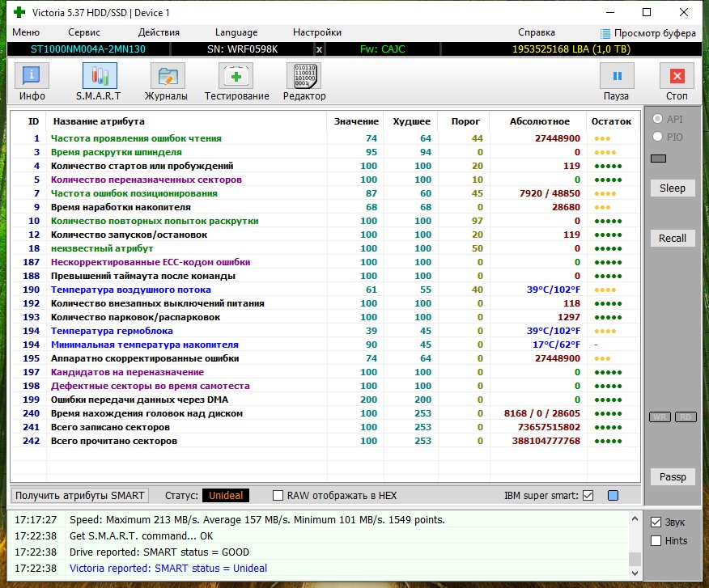Click the blue square next to IBM super smart
709x588 pixels.
coord(613,496)
